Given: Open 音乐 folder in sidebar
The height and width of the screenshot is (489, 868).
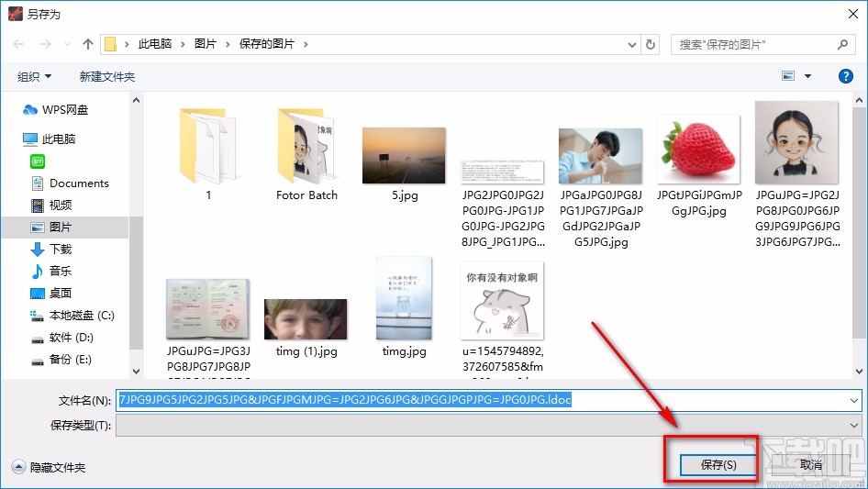Looking at the screenshot, I should click(51, 271).
